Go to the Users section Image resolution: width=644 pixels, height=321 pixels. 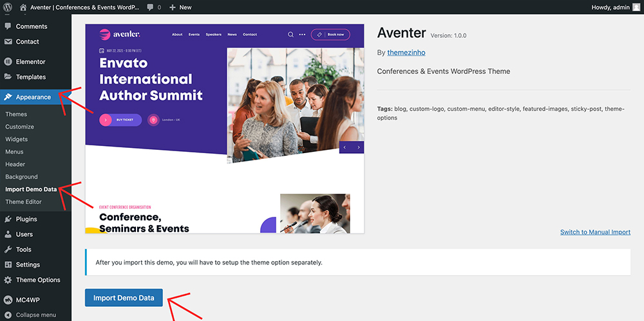tap(24, 234)
